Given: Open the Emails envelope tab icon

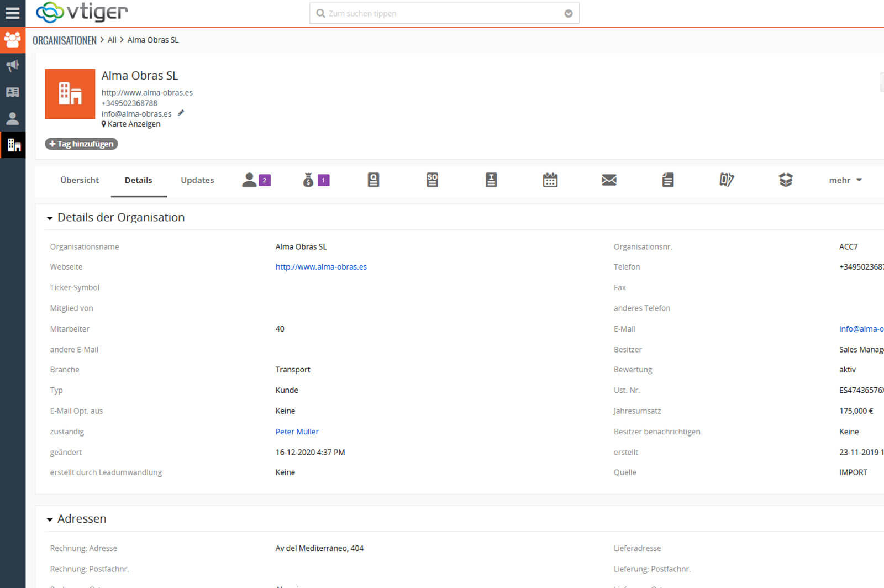Looking at the screenshot, I should click(x=609, y=180).
